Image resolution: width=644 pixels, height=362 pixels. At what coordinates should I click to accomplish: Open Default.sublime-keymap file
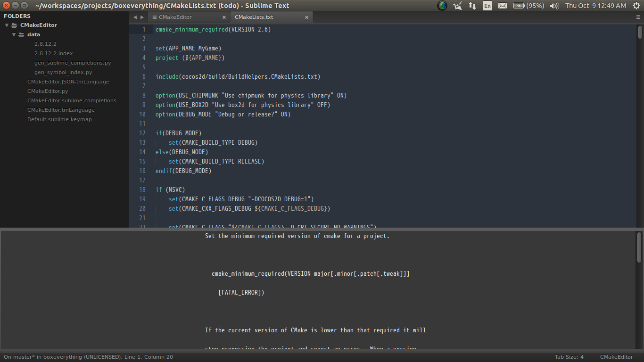click(x=59, y=119)
